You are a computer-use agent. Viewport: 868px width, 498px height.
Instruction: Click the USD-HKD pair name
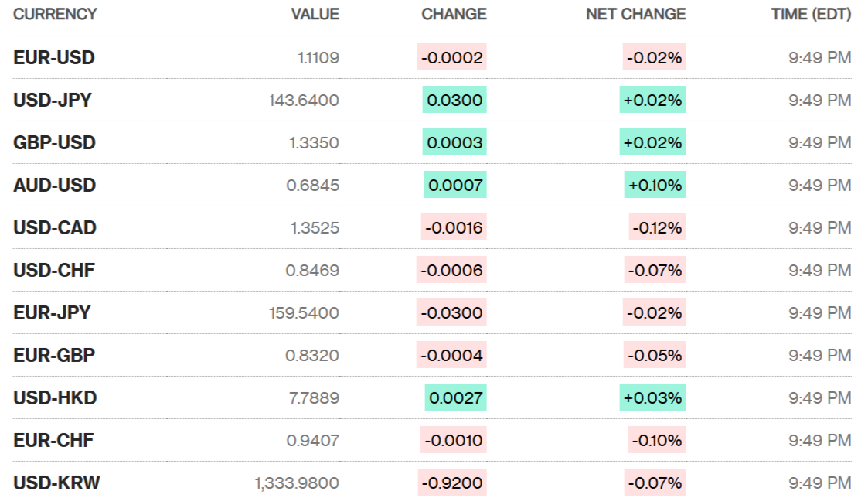(55, 398)
